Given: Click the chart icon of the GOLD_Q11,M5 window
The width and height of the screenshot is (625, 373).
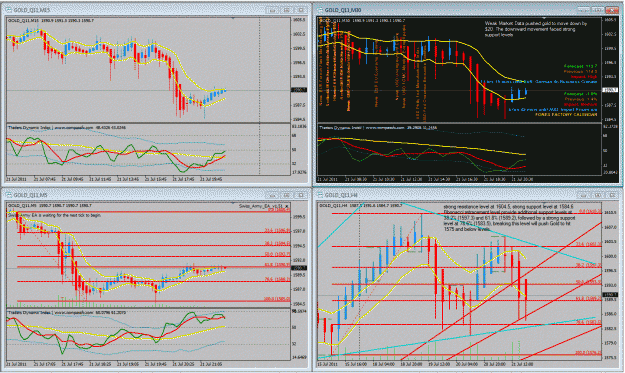Looking at the screenshot, I should click(x=8, y=195).
